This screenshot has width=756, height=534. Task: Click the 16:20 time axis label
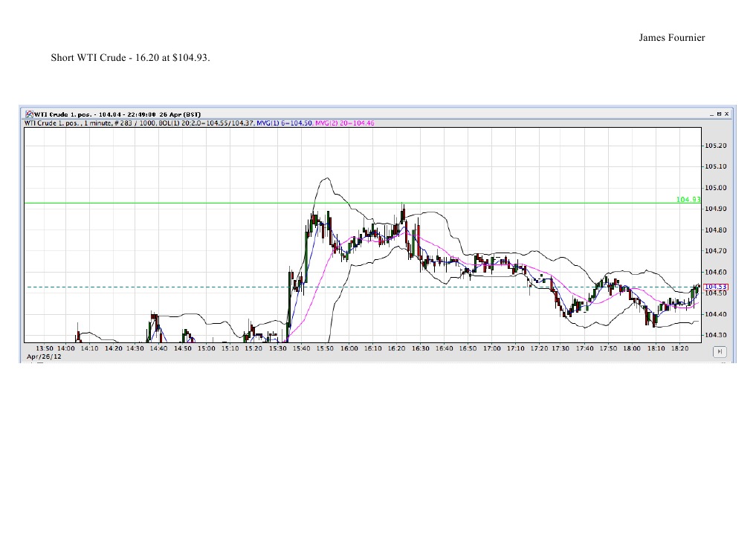click(396, 348)
